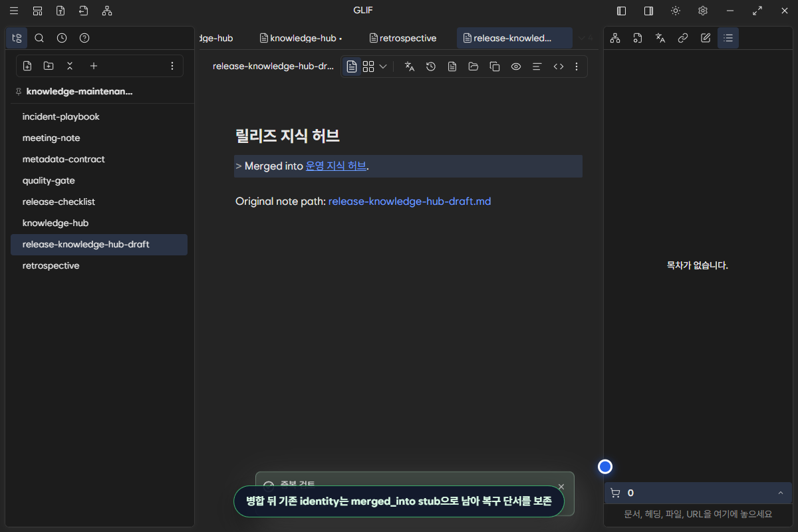This screenshot has height=532, width=798.
Task: Open retrospective in the sidebar list
Action: (99, 265)
